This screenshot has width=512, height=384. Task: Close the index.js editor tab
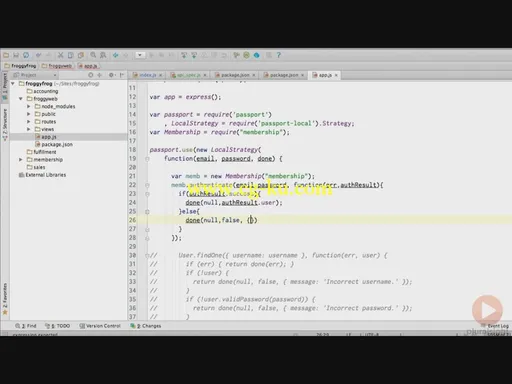(x=160, y=75)
